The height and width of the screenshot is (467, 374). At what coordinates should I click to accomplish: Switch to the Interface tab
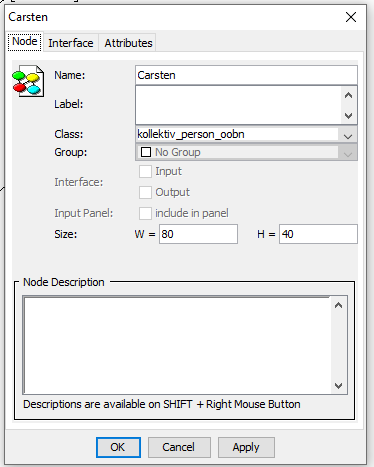(x=71, y=43)
